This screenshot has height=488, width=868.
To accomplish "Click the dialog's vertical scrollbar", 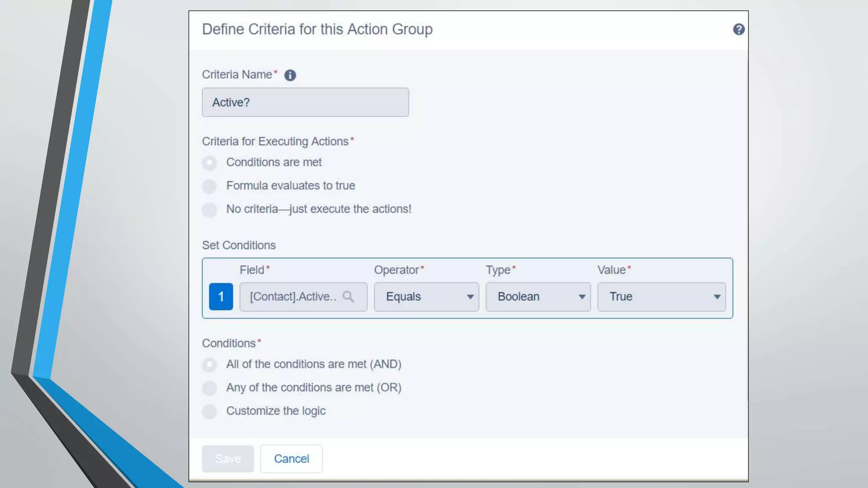I will 747,231.
